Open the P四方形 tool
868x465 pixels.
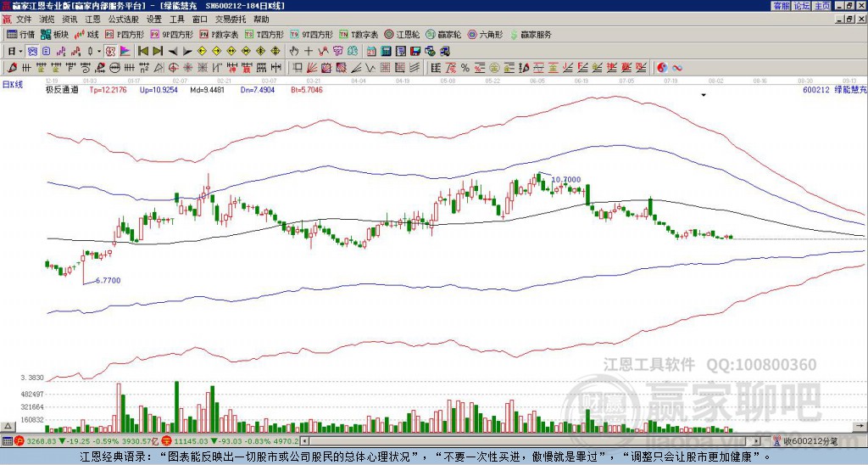pyautogui.click(x=125, y=34)
